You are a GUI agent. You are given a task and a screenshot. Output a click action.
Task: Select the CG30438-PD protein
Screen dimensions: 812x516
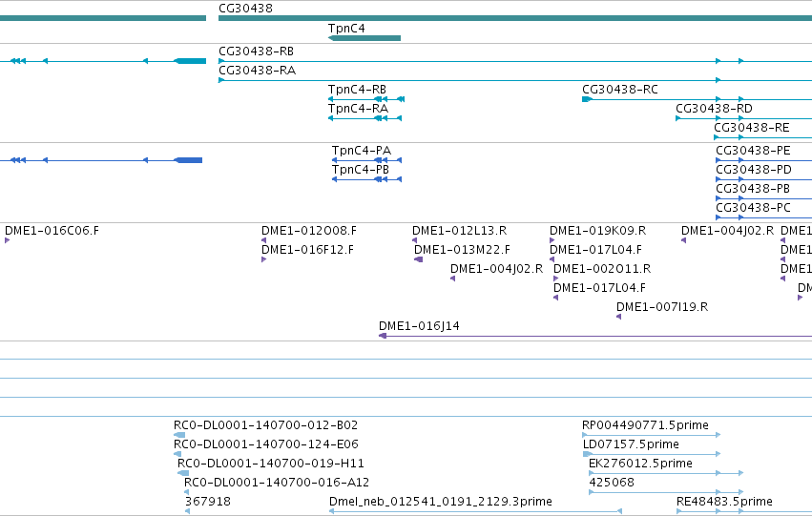pos(764,179)
